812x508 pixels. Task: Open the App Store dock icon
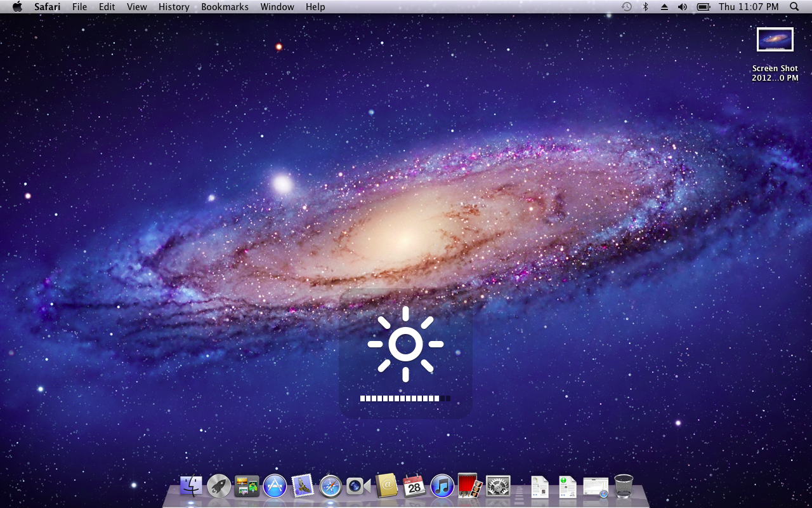pos(275,486)
